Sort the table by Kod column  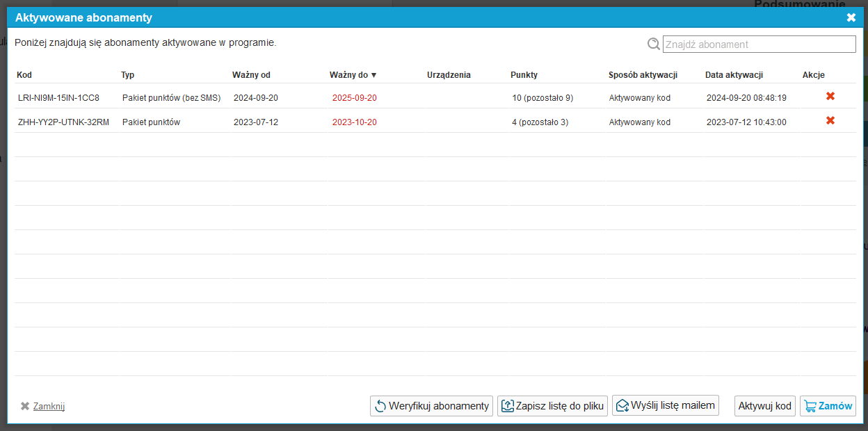24,75
